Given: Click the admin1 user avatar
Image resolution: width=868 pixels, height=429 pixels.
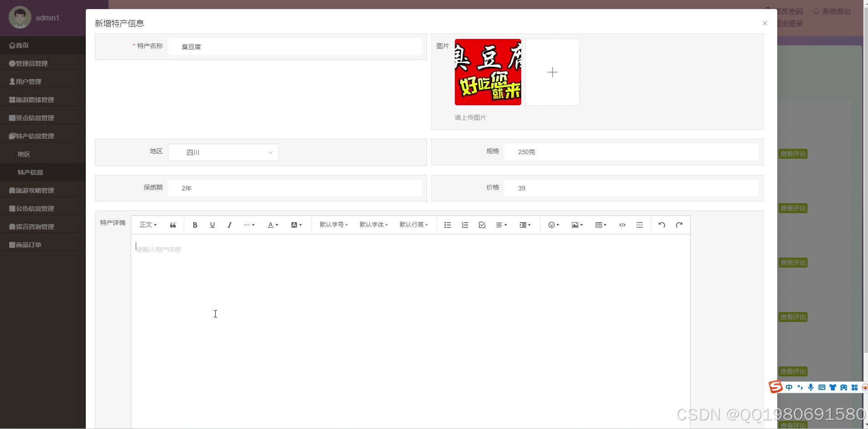Looking at the screenshot, I should tap(20, 18).
